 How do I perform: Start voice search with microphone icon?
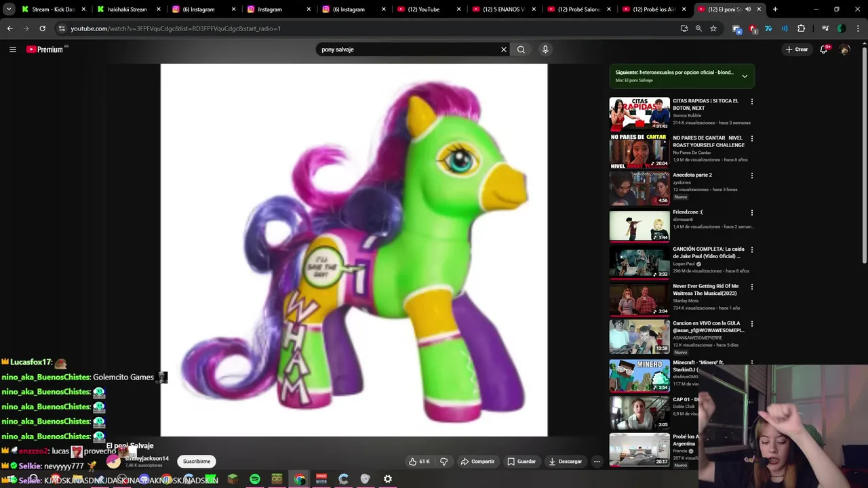545,49
